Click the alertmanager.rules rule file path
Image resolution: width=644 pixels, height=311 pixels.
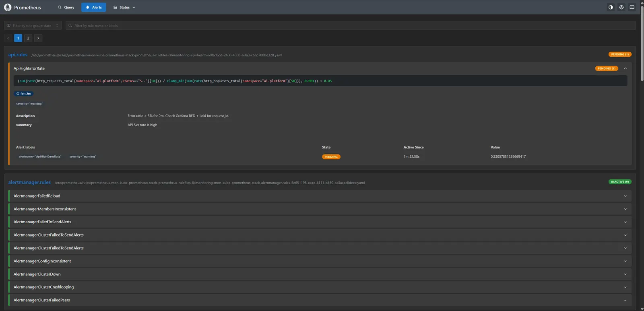(210, 183)
